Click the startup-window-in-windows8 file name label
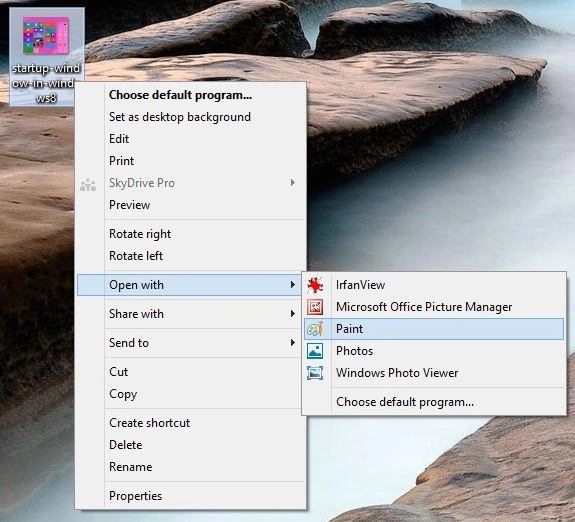 pyautogui.click(x=46, y=83)
